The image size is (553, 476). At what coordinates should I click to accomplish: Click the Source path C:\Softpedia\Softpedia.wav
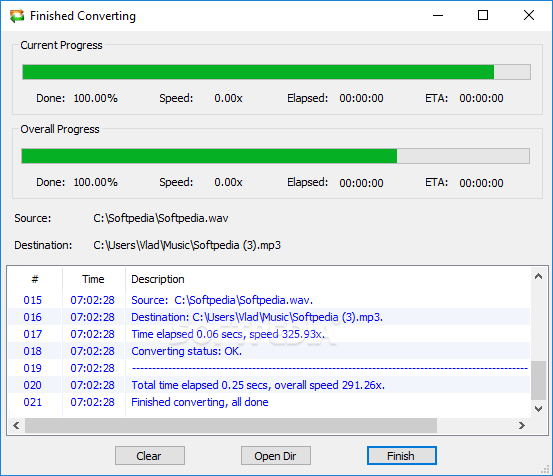[x=161, y=218]
